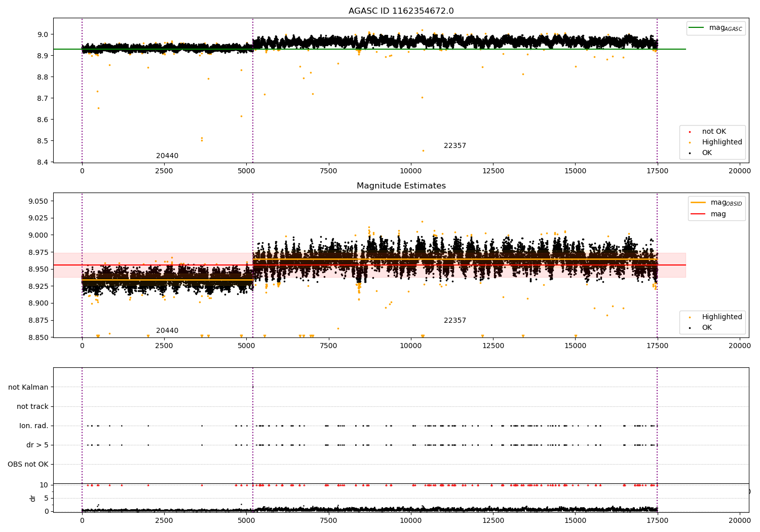Click the 22357 OBSID label in top plot

pyautogui.click(x=455, y=146)
